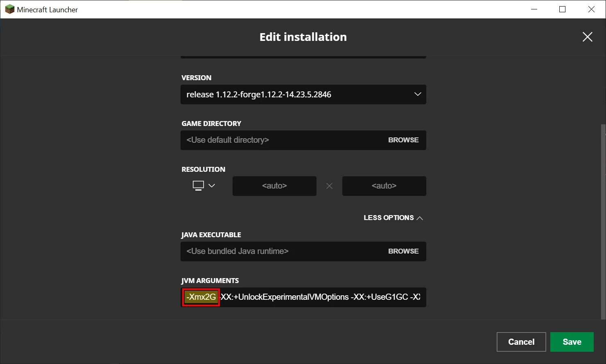Click the JVM Arguments label
Image resolution: width=606 pixels, height=364 pixels.
click(210, 281)
